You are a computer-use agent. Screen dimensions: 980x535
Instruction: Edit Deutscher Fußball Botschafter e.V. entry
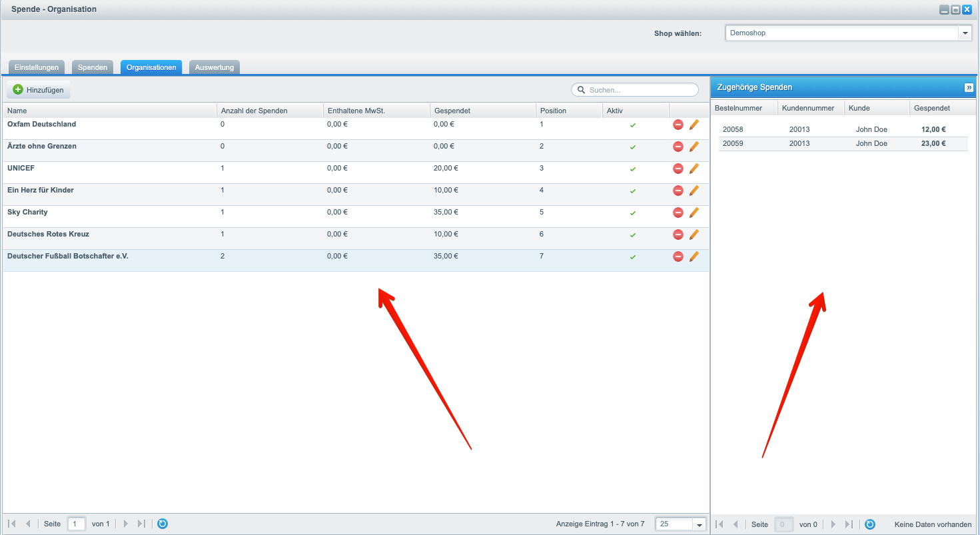[694, 257]
